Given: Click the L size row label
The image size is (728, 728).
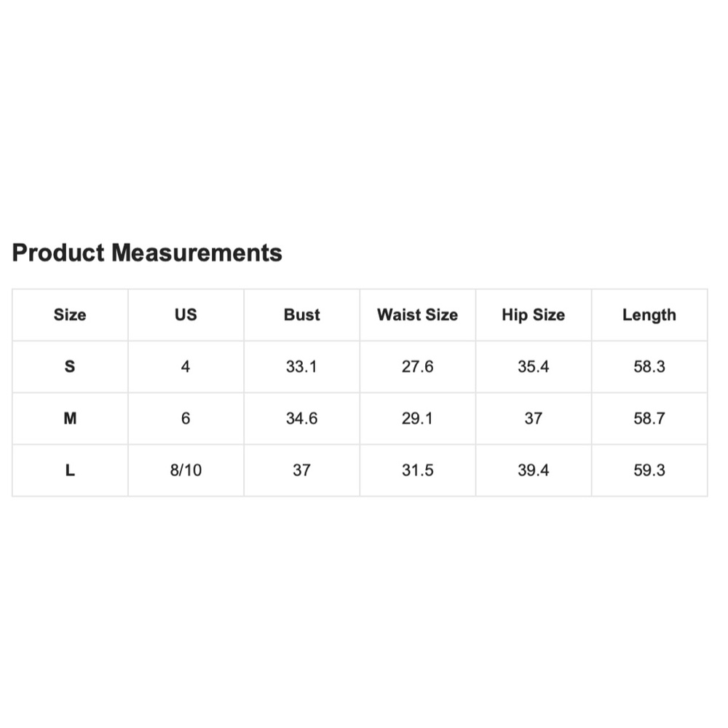Looking at the screenshot, I should click(70, 470).
